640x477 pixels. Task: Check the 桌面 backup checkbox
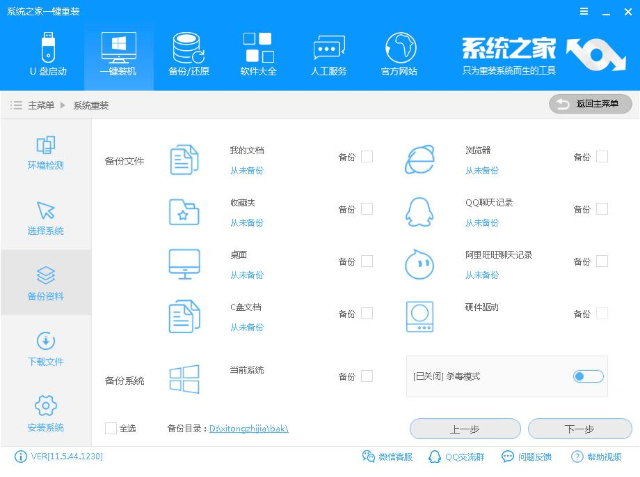[367, 261]
